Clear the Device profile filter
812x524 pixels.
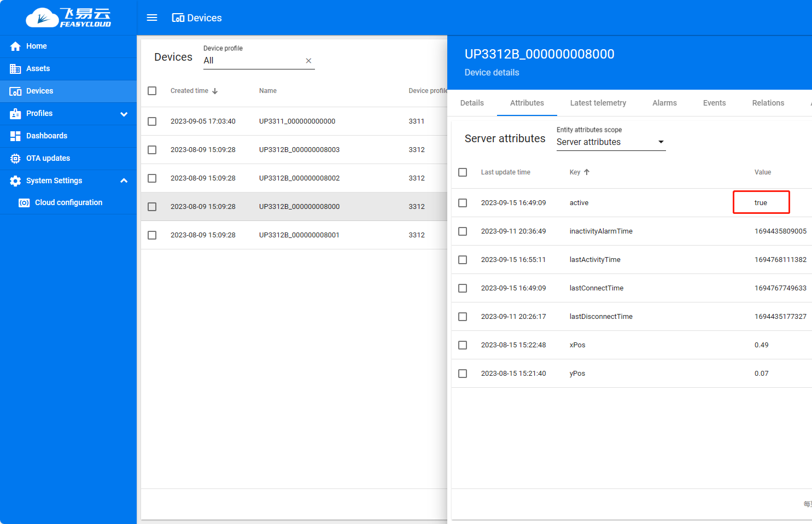pos(308,61)
